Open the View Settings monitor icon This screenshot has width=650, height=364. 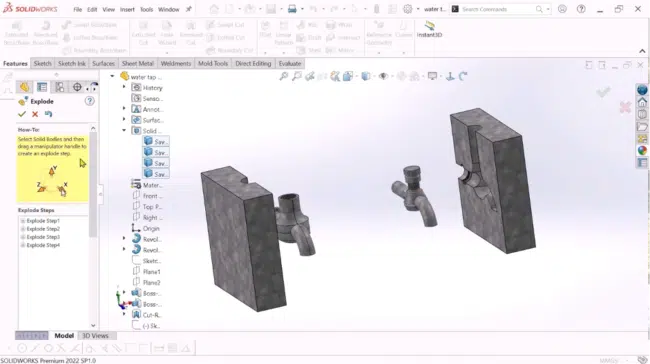[x=432, y=76]
